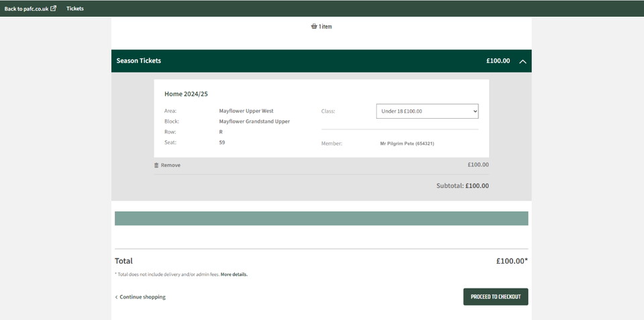
Task: Click the Subtotal £100.00 amount
Action: click(x=476, y=186)
